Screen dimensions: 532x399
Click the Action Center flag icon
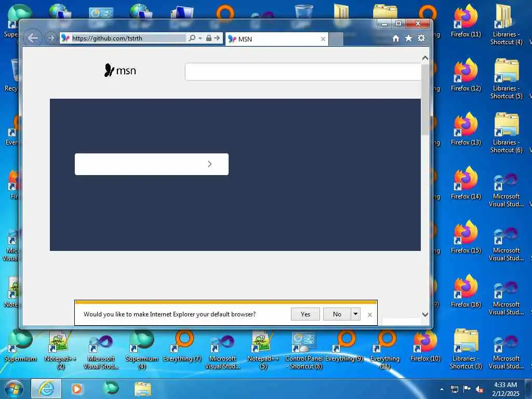coord(467,389)
